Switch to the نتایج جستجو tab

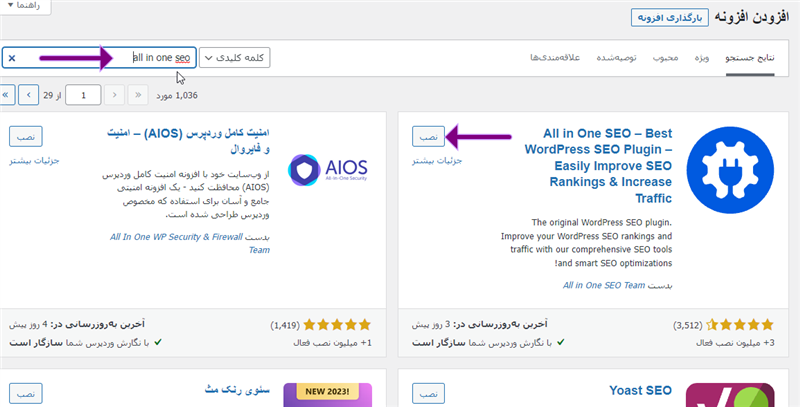click(750, 58)
